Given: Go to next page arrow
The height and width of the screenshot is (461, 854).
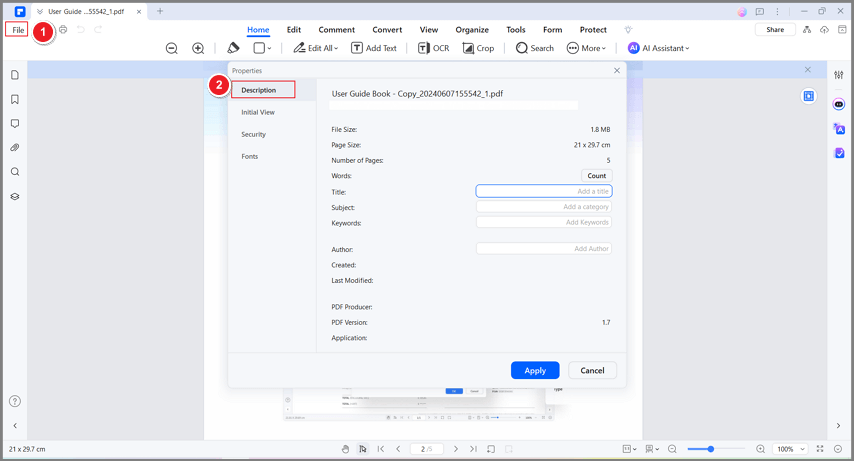Looking at the screenshot, I should (455, 449).
